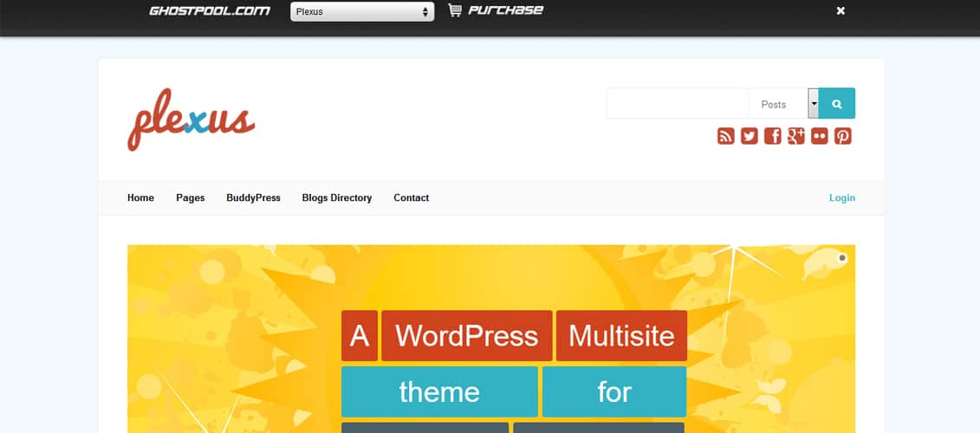Image resolution: width=980 pixels, height=433 pixels.
Task: Open the Google Plus social icon
Action: point(795,136)
